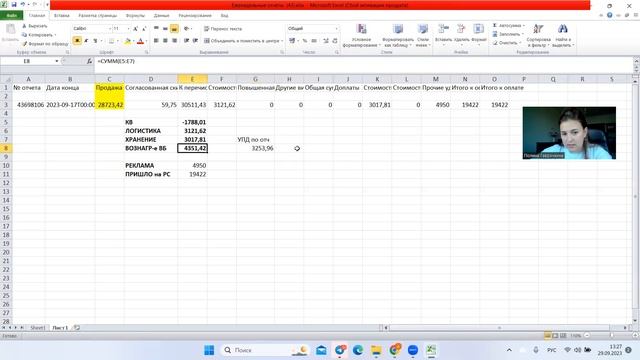Click the Delete cells (Удалить) icon
Image resolution: width=640 pixels, height=360 pixels.
(x=461, y=29)
